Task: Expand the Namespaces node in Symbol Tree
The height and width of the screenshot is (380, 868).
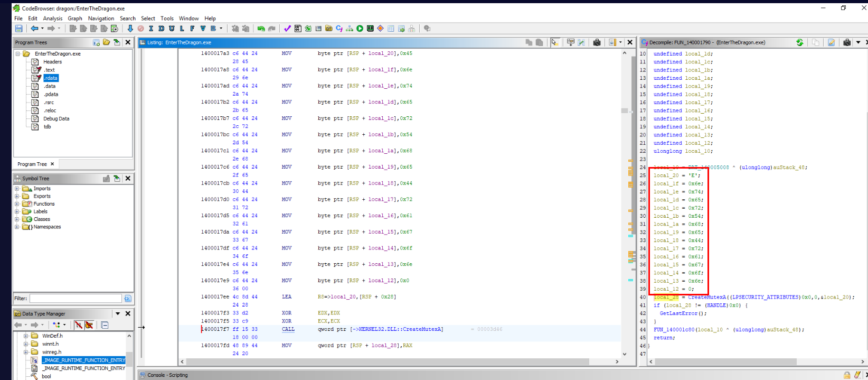Action: click(x=17, y=227)
